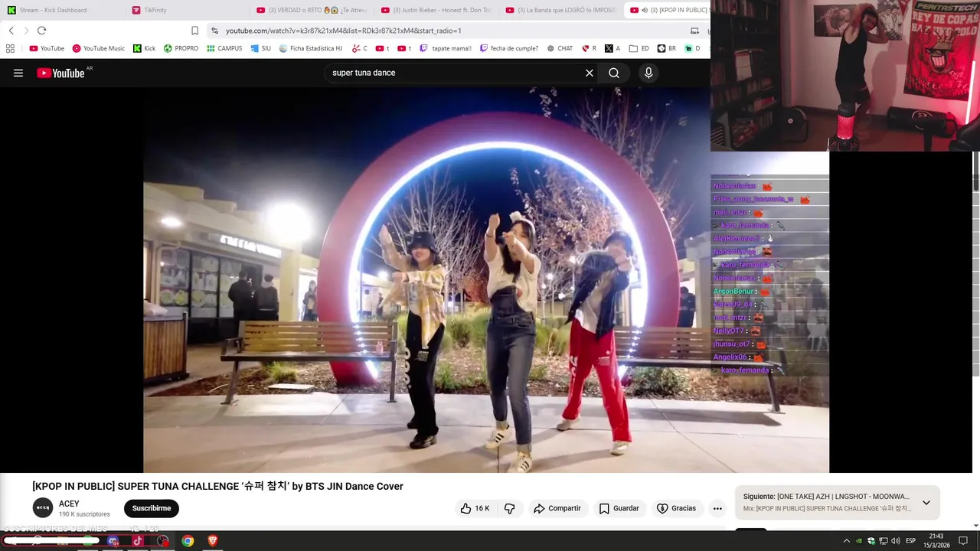This screenshot has height=551, width=980.
Task: Open the three-dot more actions menu
Action: tap(717, 508)
